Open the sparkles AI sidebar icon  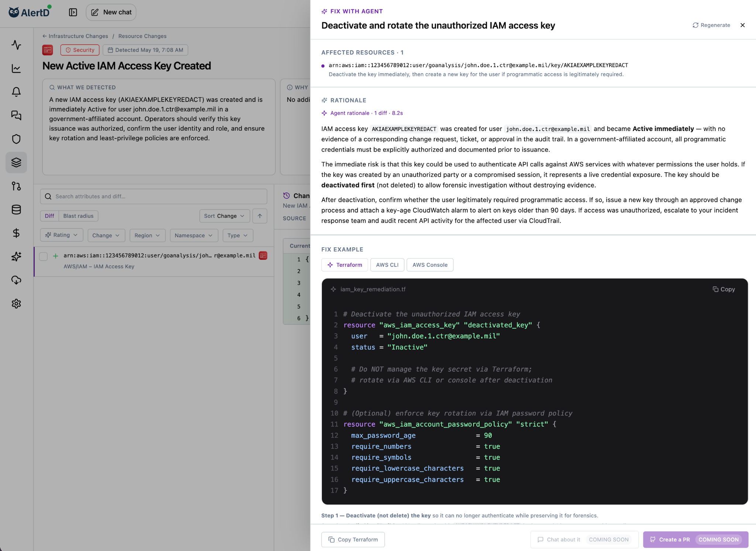coord(16,256)
